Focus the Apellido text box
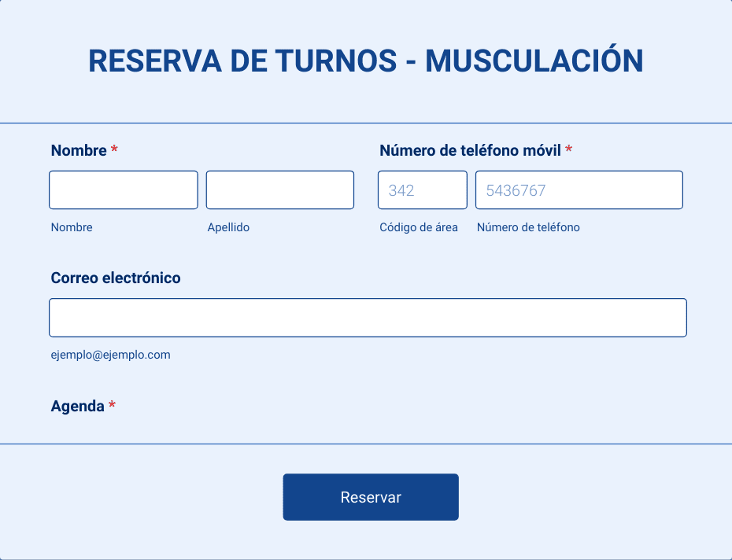Viewport: 732px width, 560px height. point(279,190)
